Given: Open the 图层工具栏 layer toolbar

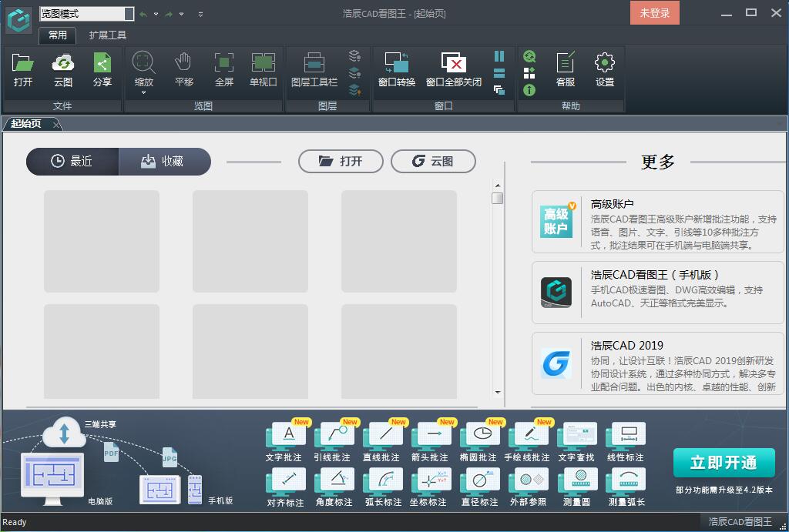Looking at the screenshot, I should (315, 69).
